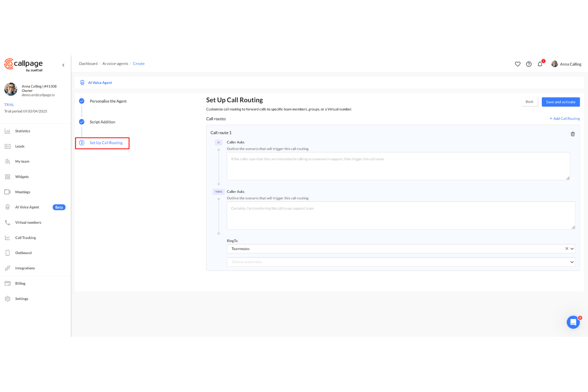Select the AI Voice Agent tab
Image resolution: width=588 pixels, height=392 pixels.
pyautogui.click(x=100, y=83)
